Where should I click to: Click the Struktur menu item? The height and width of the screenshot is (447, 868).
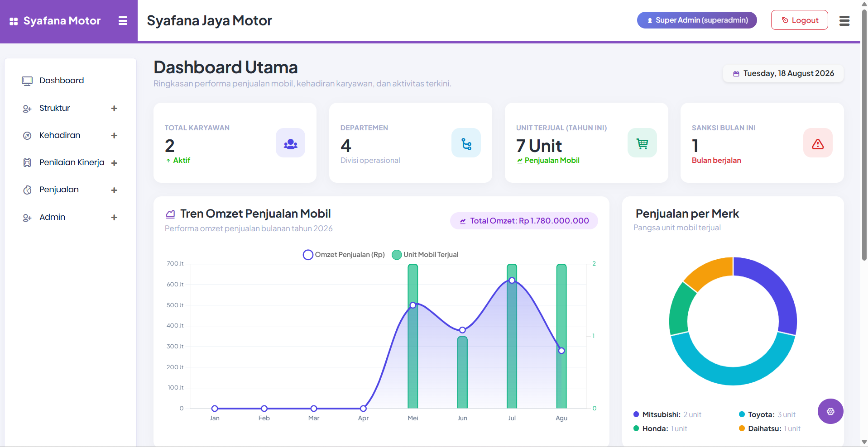click(55, 108)
